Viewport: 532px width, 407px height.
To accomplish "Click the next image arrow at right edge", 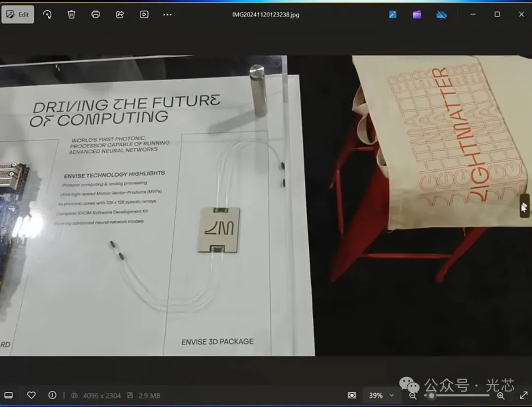I will [524, 206].
